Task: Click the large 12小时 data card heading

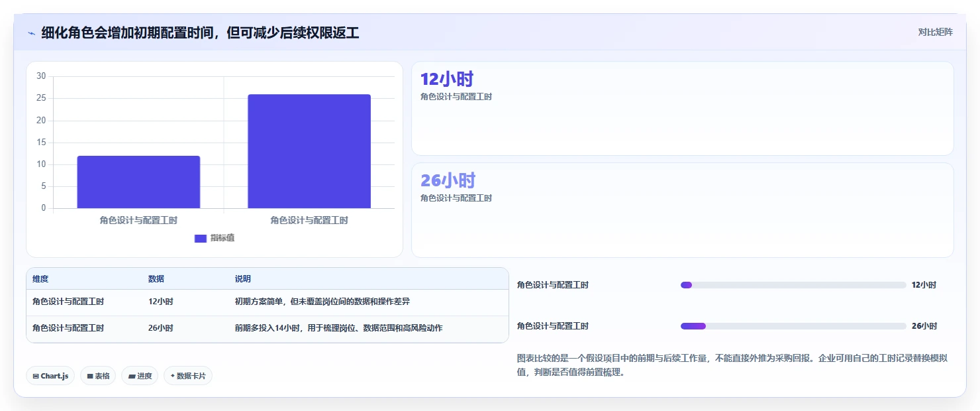Action: (447, 80)
